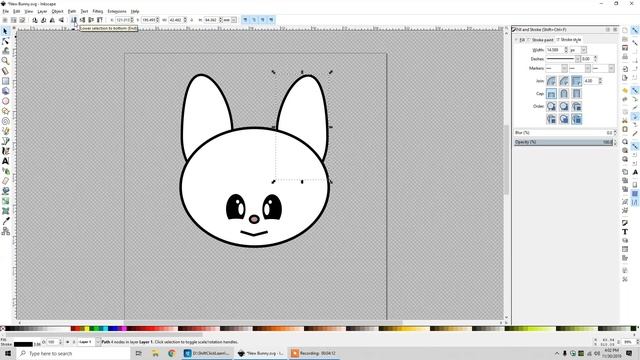Click the Blur (%) slider

564,133
